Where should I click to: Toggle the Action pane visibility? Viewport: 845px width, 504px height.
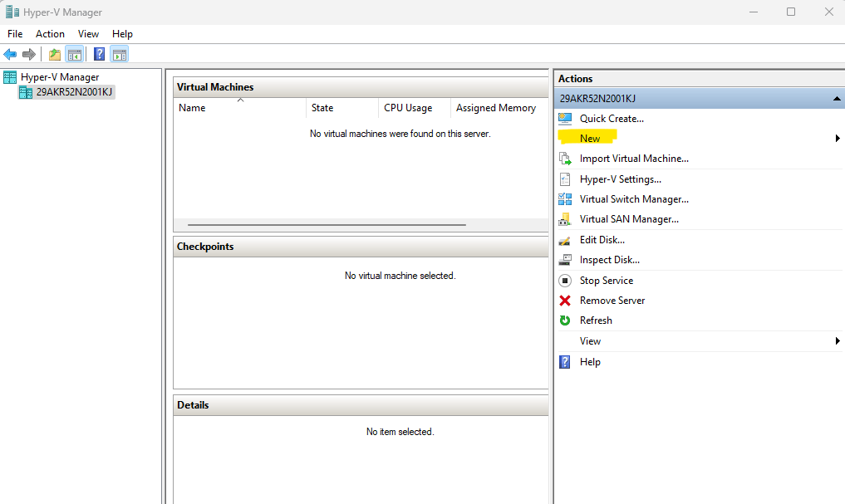click(x=119, y=54)
